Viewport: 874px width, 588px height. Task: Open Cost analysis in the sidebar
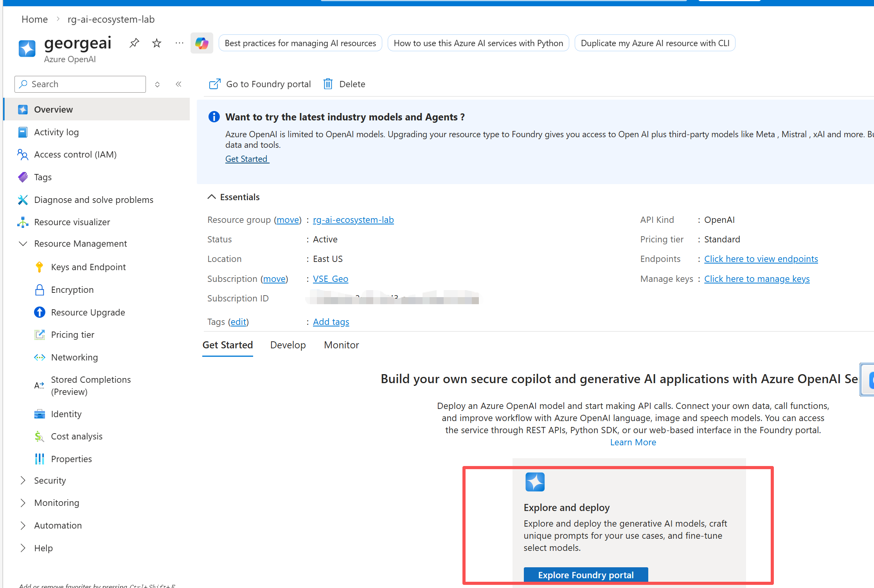[77, 436]
